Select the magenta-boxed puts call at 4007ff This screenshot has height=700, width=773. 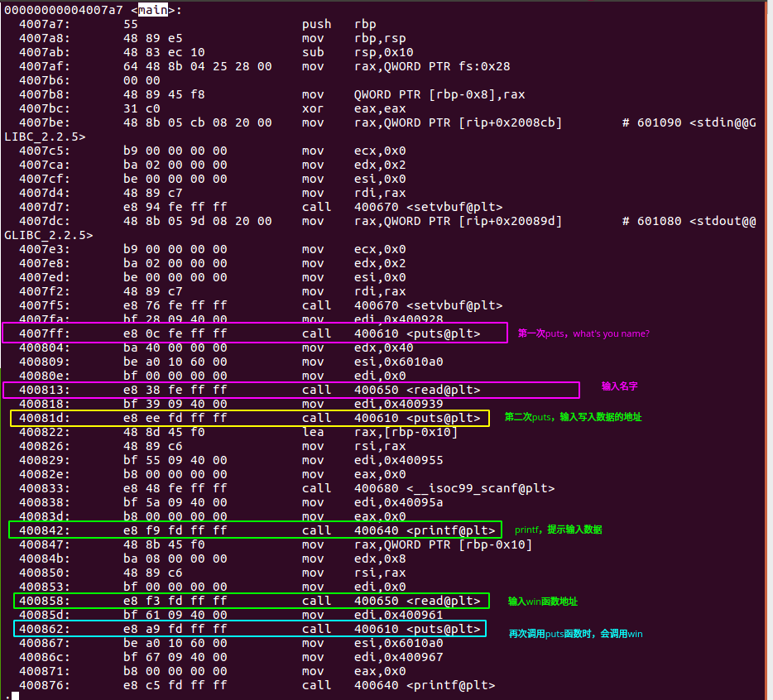(x=254, y=333)
